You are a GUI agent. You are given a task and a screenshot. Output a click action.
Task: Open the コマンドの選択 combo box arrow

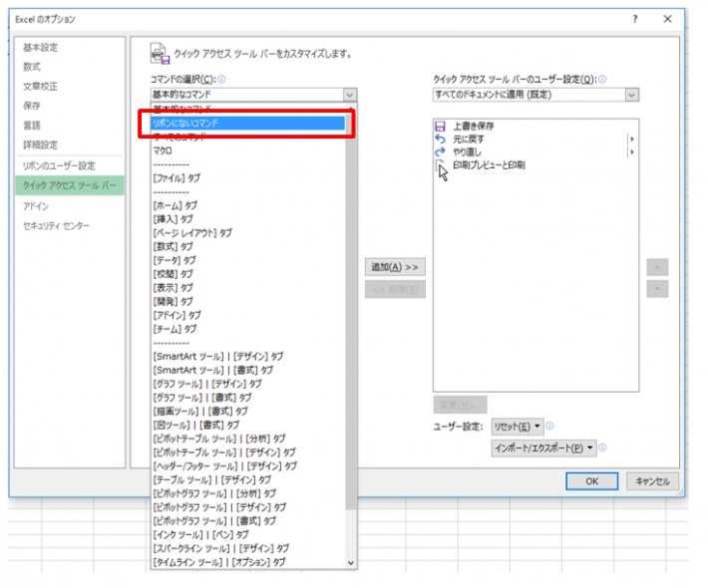pos(349,95)
